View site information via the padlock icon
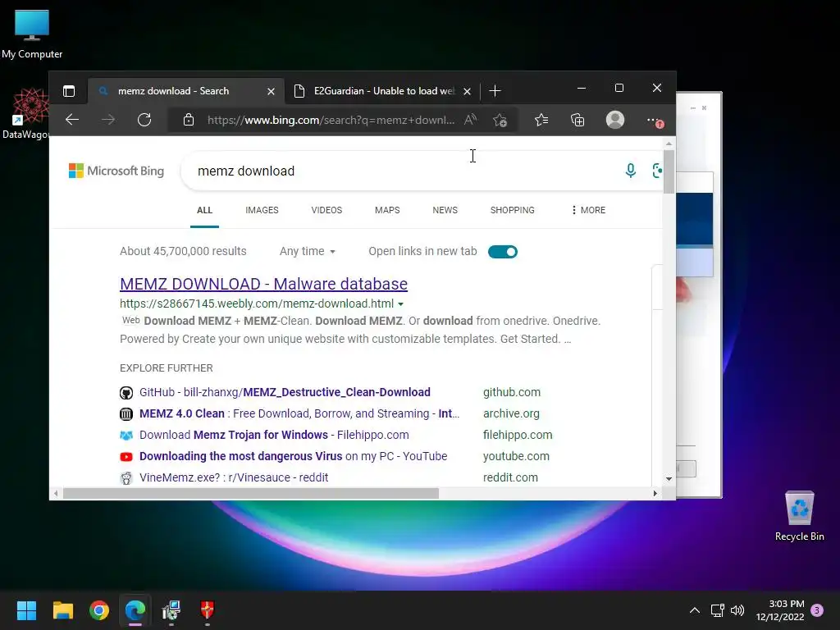Viewport: 840px width, 630px height. click(189, 120)
